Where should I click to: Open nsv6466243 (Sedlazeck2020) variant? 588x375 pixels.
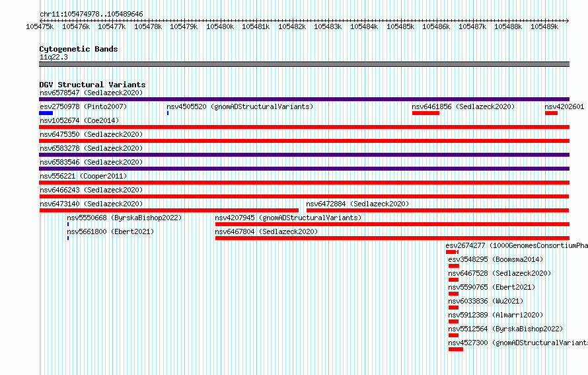point(91,190)
